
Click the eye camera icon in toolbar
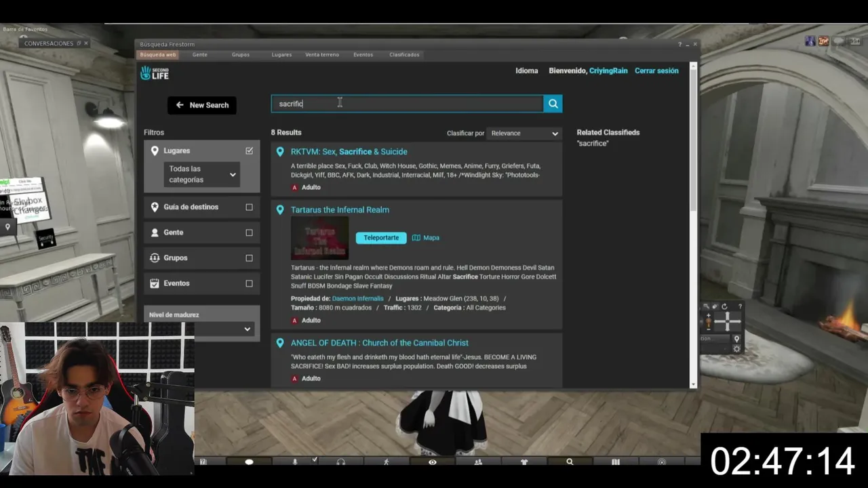click(x=432, y=462)
